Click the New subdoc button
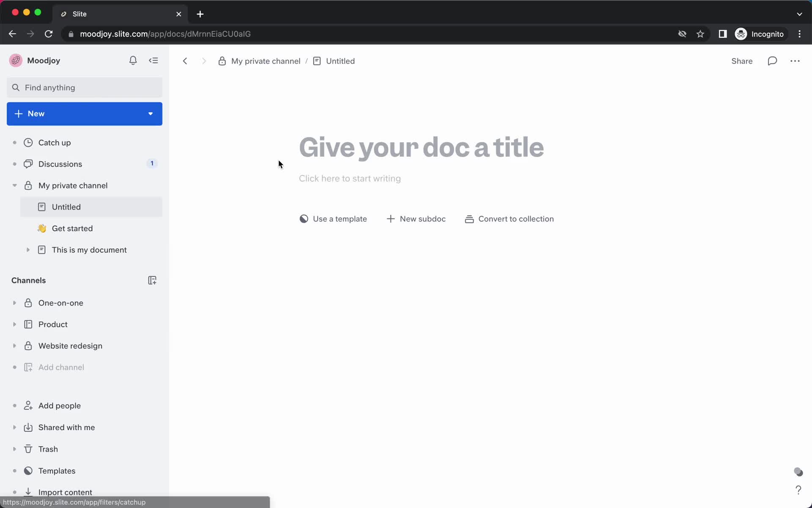Viewport: 812px width, 508px height. click(416, 218)
